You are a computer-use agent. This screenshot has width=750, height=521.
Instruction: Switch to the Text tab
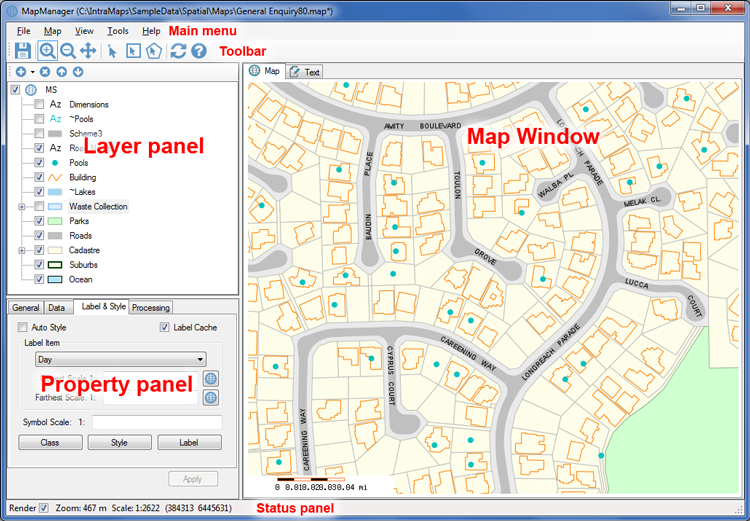tap(305, 72)
